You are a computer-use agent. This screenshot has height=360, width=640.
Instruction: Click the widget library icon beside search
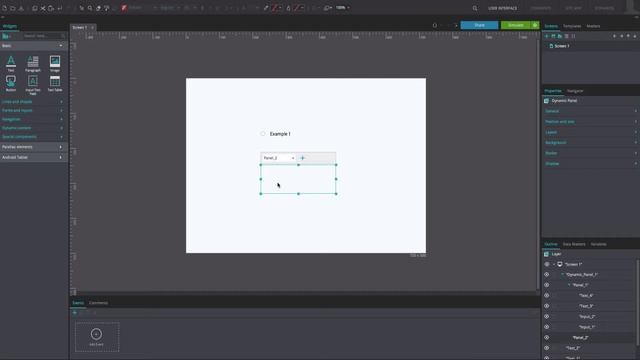(x=5, y=36)
